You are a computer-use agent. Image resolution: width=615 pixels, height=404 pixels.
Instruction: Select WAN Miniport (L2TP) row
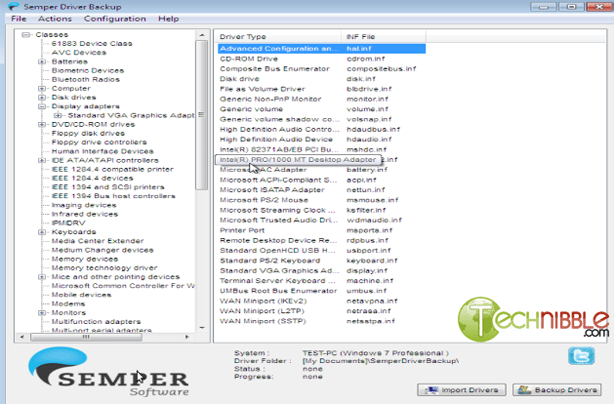tap(322, 311)
